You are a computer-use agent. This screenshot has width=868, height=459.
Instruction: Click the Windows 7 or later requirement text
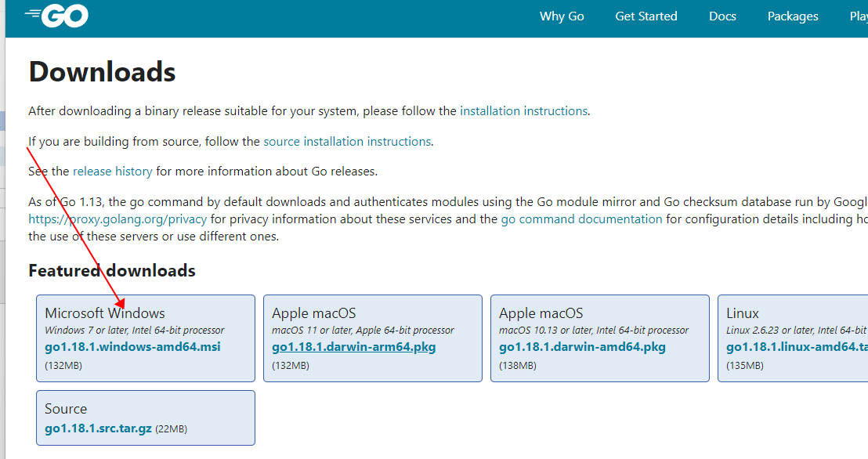click(x=135, y=331)
